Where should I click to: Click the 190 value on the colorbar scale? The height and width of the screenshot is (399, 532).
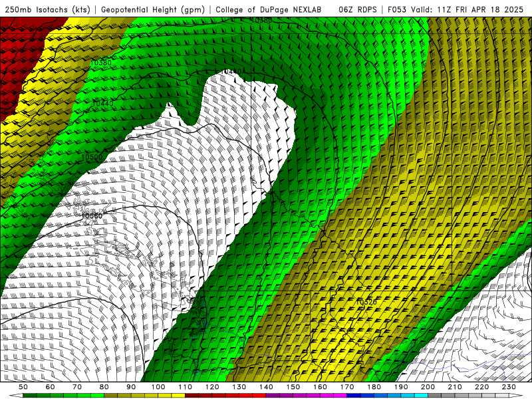tap(401, 387)
